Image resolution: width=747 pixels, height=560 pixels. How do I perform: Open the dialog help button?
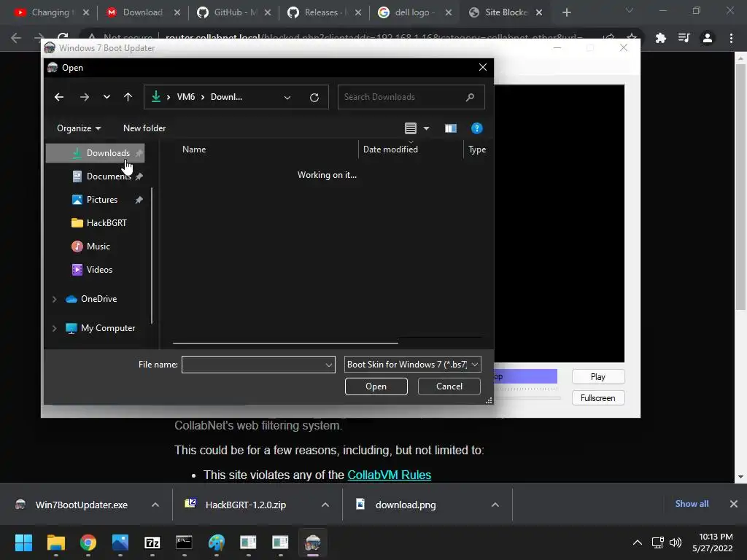pyautogui.click(x=477, y=128)
